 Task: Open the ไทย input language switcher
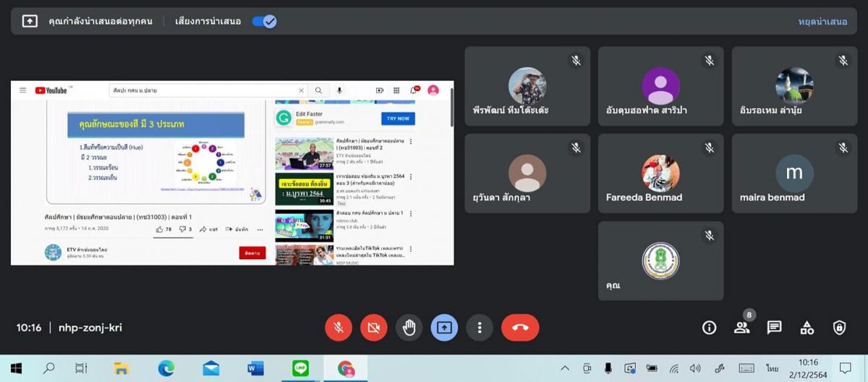click(771, 368)
